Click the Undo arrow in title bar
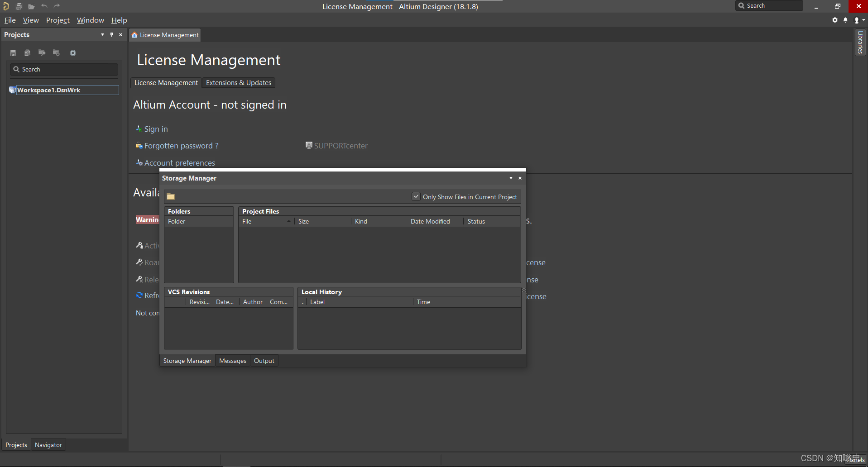This screenshot has height=467, width=868. coord(44,6)
